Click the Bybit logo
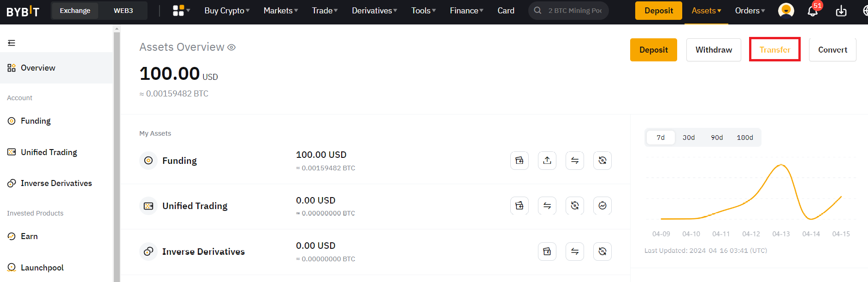Image resolution: width=868 pixels, height=282 pixels. coord(23,11)
